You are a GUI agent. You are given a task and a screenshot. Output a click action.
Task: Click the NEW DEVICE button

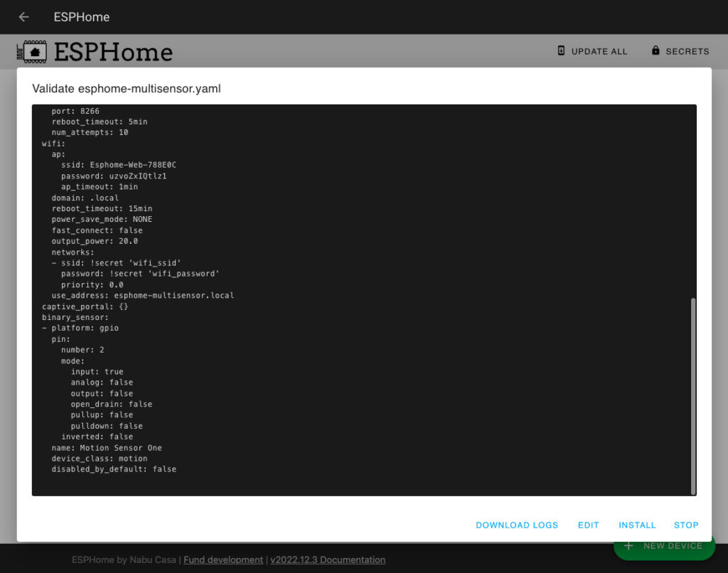click(664, 545)
